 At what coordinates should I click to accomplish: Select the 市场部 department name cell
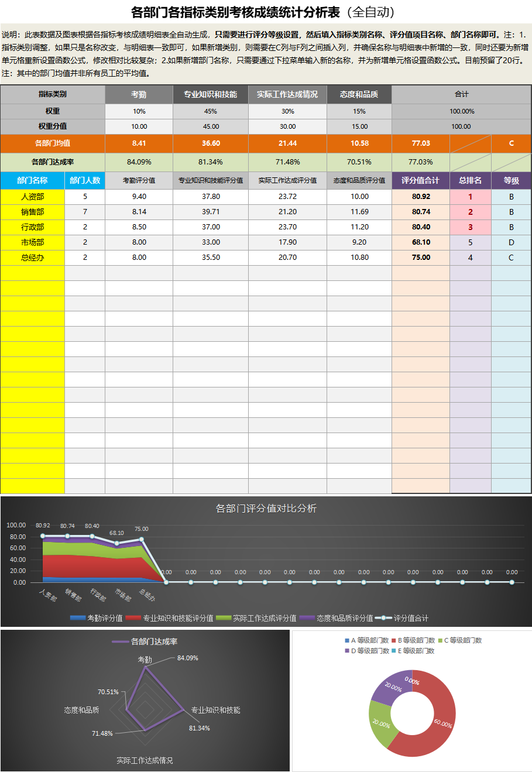pos(32,242)
